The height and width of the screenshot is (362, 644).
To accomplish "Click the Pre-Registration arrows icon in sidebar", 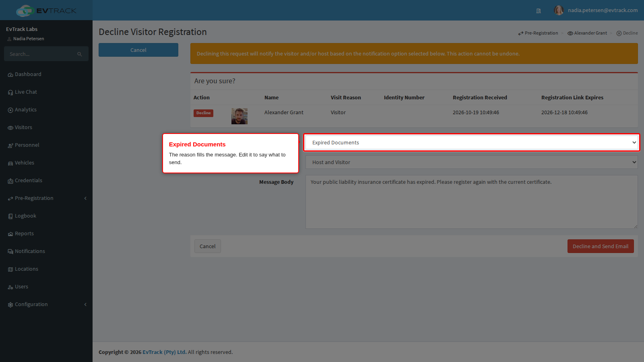I will click(10, 199).
